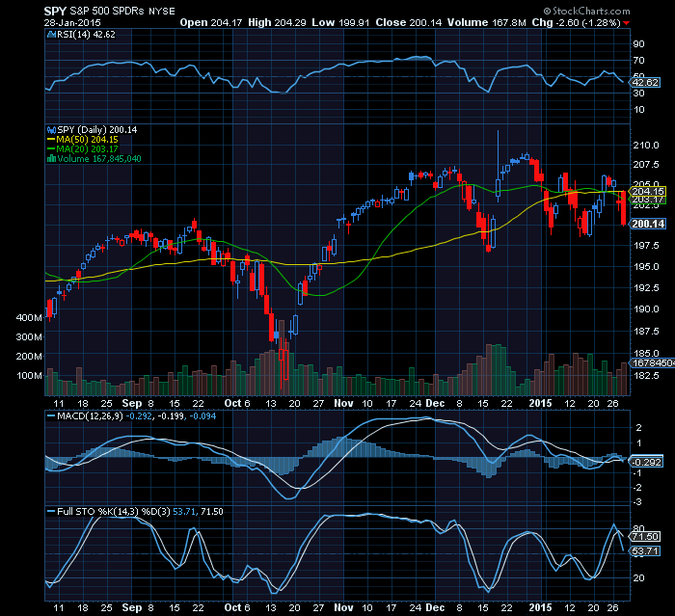Viewport: 675px width, 616px height.
Task: Click the green MA(20) legend line marker
Action: 51,149
